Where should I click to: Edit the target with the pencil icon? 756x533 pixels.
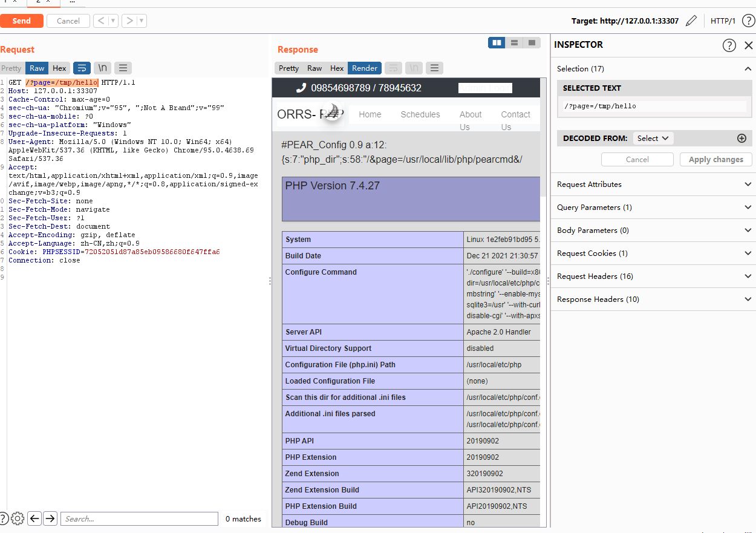pyautogui.click(x=691, y=21)
